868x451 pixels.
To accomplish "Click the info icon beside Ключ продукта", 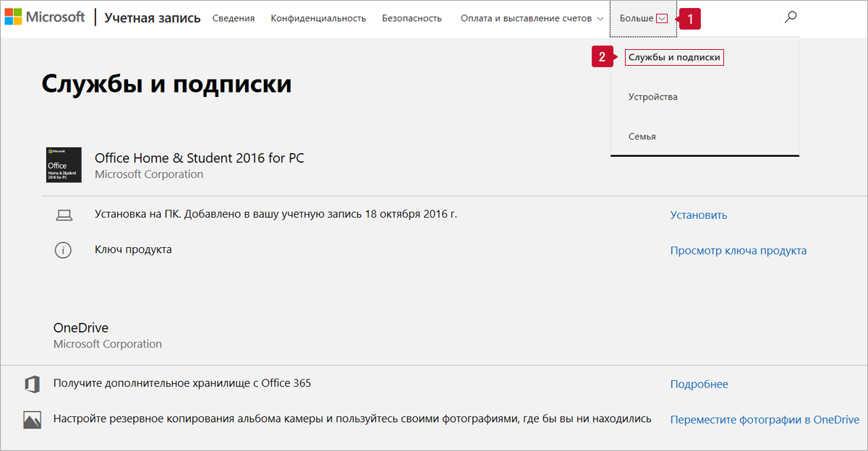I will (64, 250).
